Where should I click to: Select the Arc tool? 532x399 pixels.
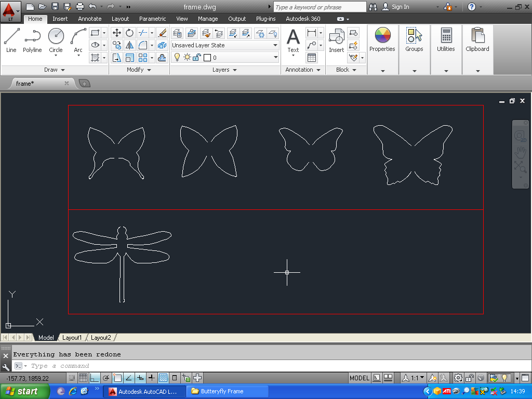[78, 41]
